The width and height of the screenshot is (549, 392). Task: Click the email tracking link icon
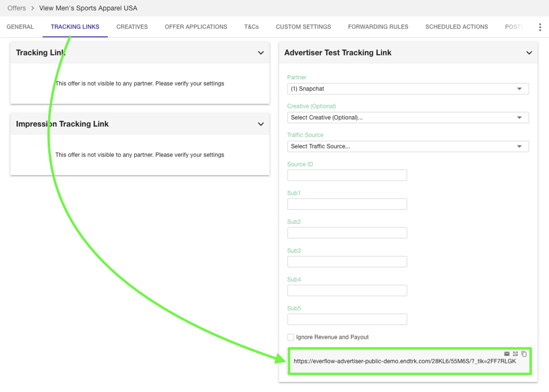pyautogui.click(x=506, y=354)
